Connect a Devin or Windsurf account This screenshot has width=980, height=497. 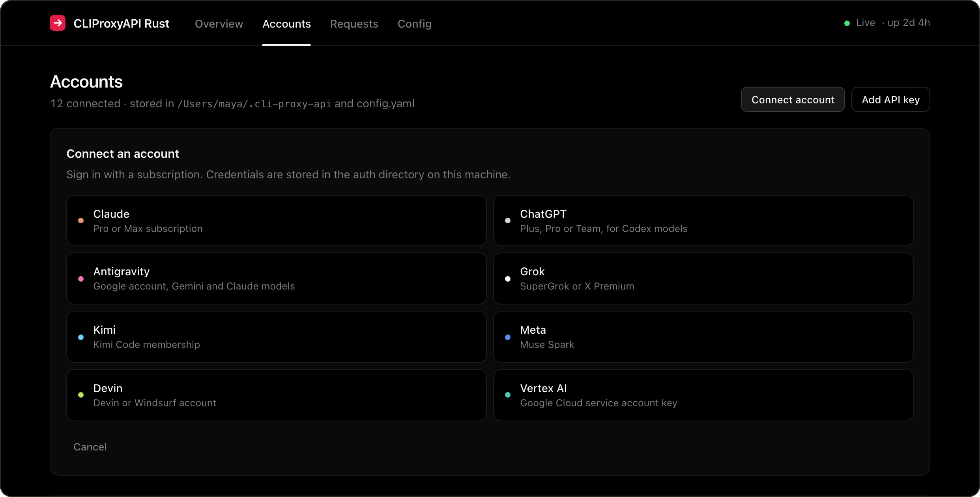(x=276, y=395)
